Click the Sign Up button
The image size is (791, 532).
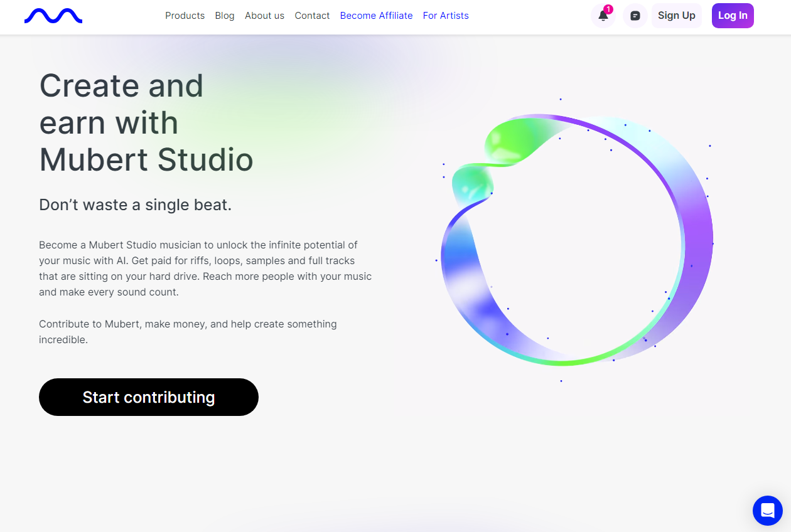coord(677,16)
